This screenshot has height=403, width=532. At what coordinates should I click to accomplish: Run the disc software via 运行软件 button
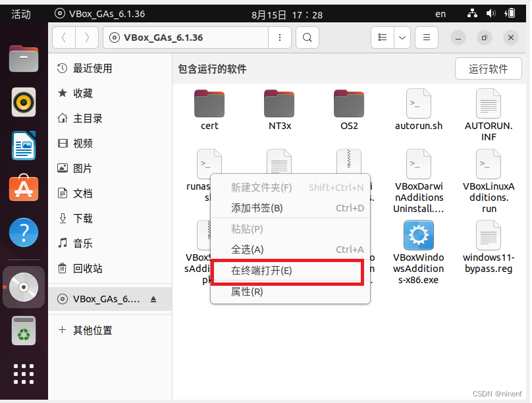pyautogui.click(x=488, y=69)
